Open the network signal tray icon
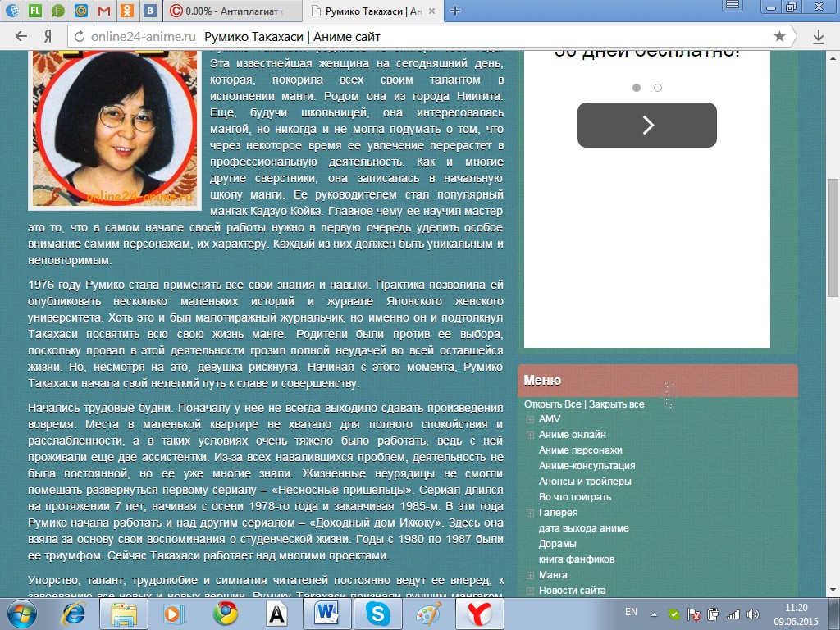Image resolution: width=840 pixels, height=630 pixels. [x=733, y=614]
